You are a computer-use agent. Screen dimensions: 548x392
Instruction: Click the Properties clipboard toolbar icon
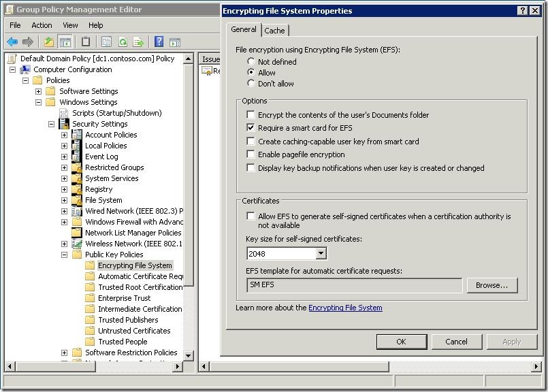click(86, 42)
